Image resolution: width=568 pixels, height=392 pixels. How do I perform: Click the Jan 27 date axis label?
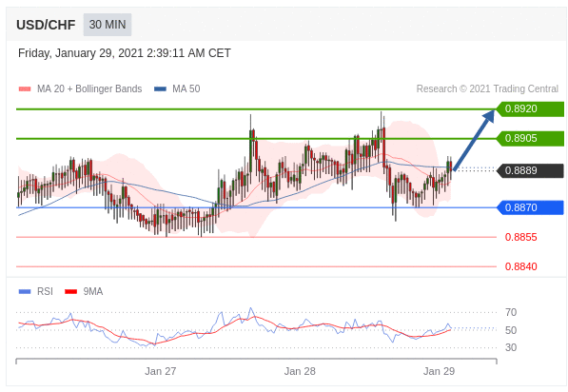(x=161, y=371)
